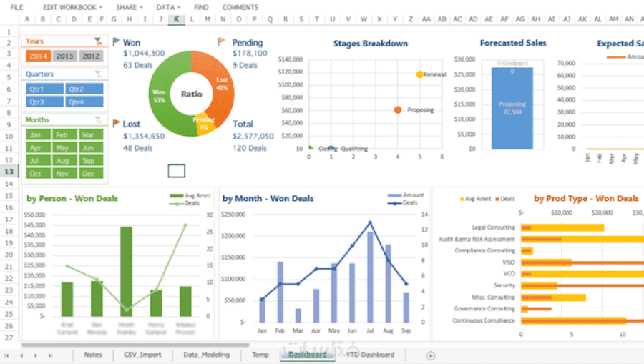This screenshot has height=364, width=644.
Task: Open the DATA dropdown menu
Action: [168, 7]
